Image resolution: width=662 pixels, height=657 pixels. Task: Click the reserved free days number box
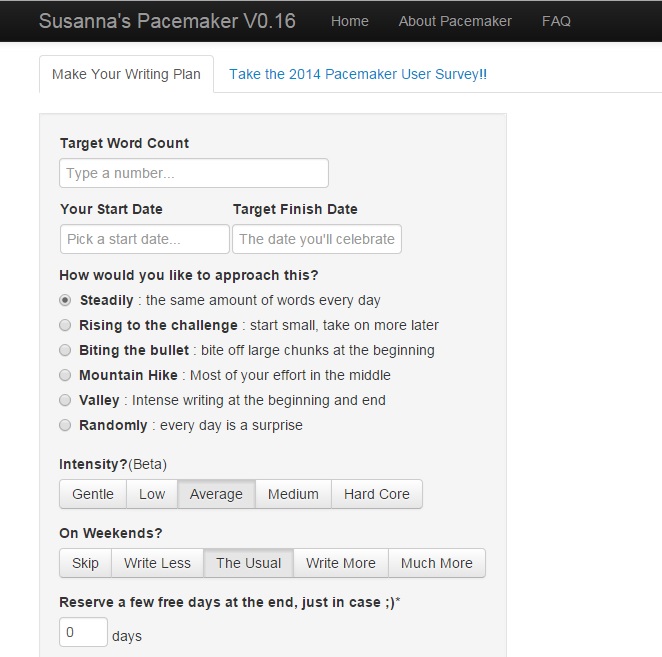83,633
